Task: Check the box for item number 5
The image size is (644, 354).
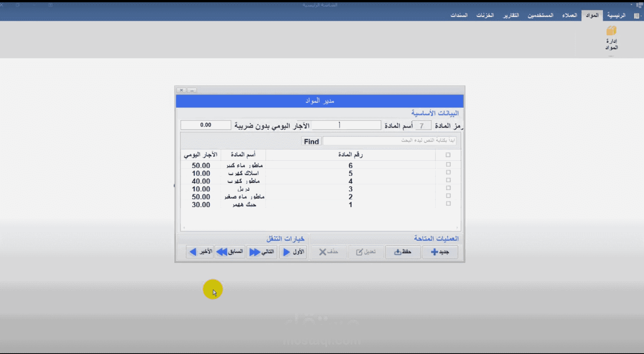Action: 448,172
